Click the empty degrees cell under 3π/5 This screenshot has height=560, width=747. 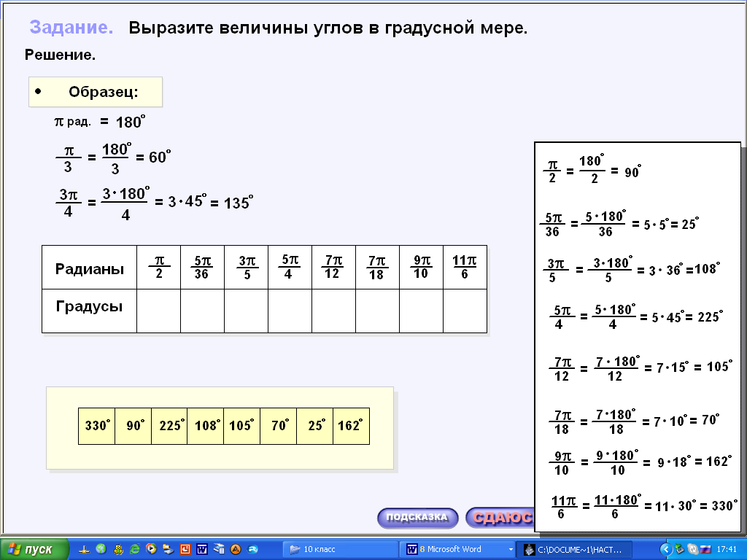pos(247,311)
